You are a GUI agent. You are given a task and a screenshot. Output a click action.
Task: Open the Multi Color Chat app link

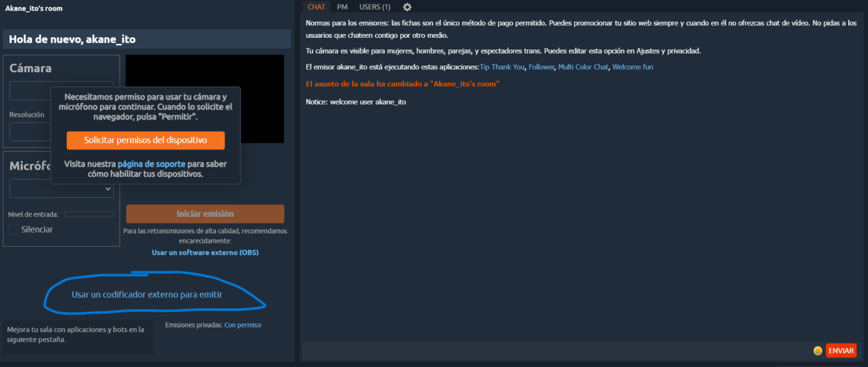point(584,67)
